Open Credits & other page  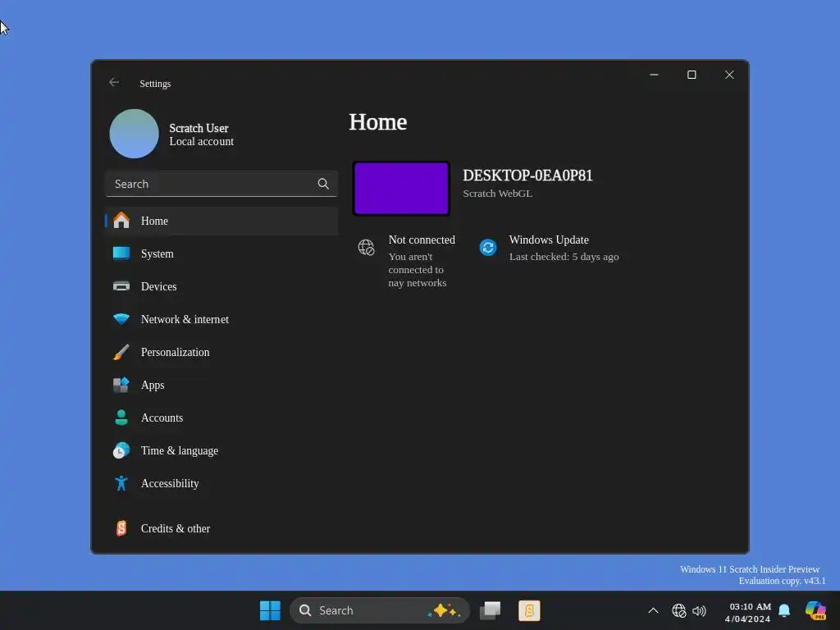221,528
